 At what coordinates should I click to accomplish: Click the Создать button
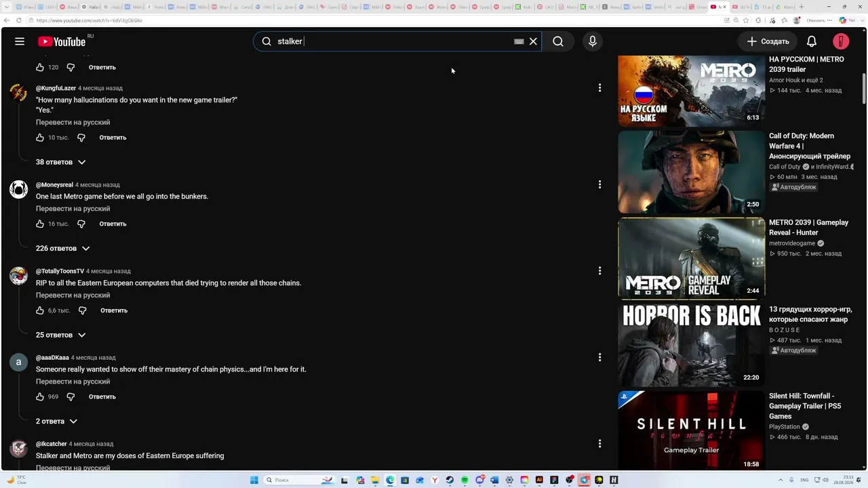tap(768, 41)
